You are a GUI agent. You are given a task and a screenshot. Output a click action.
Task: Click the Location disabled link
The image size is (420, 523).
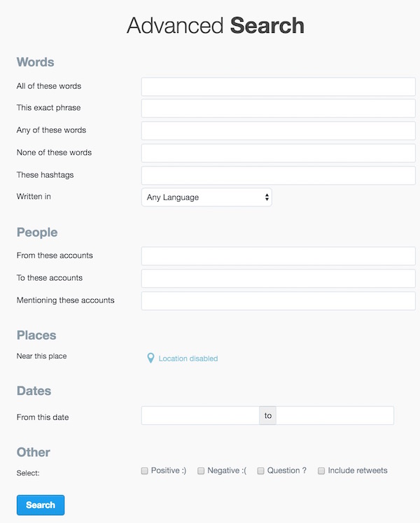(188, 358)
